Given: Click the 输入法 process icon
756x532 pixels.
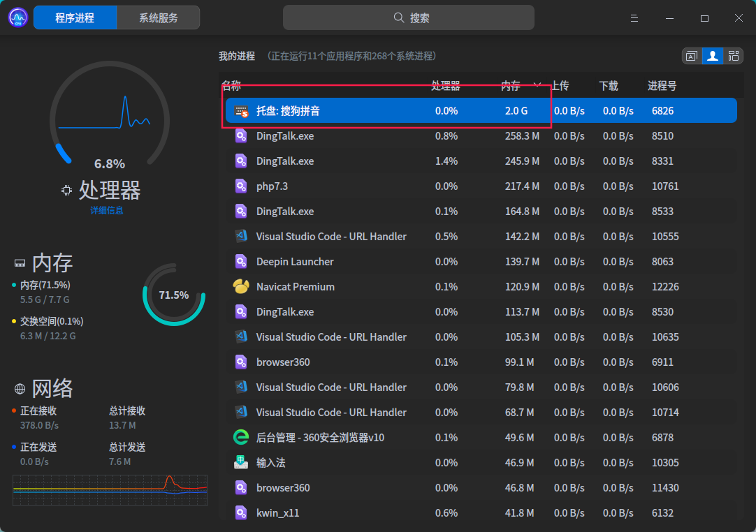Looking at the screenshot, I should pyautogui.click(x=241, y=463).
